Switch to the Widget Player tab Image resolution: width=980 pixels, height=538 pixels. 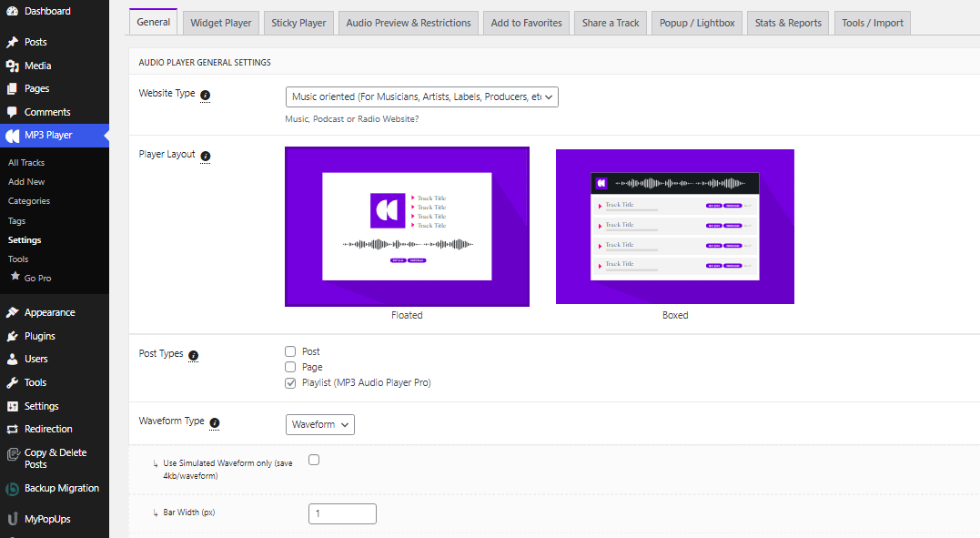220,23
